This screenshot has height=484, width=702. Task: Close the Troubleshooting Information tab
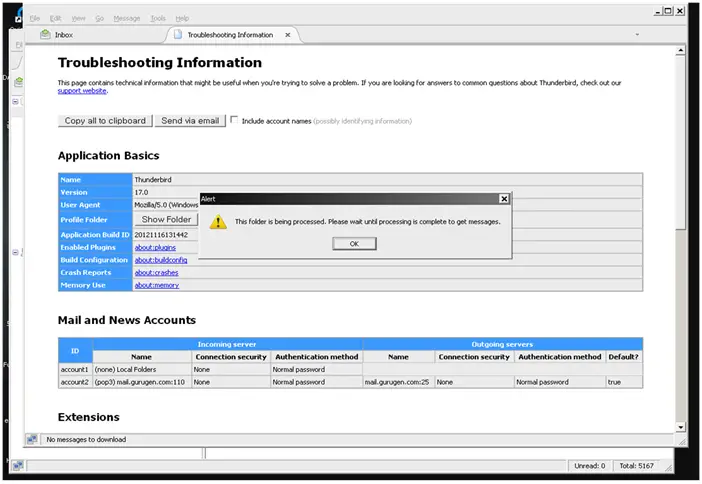click(x=288, y=34)
